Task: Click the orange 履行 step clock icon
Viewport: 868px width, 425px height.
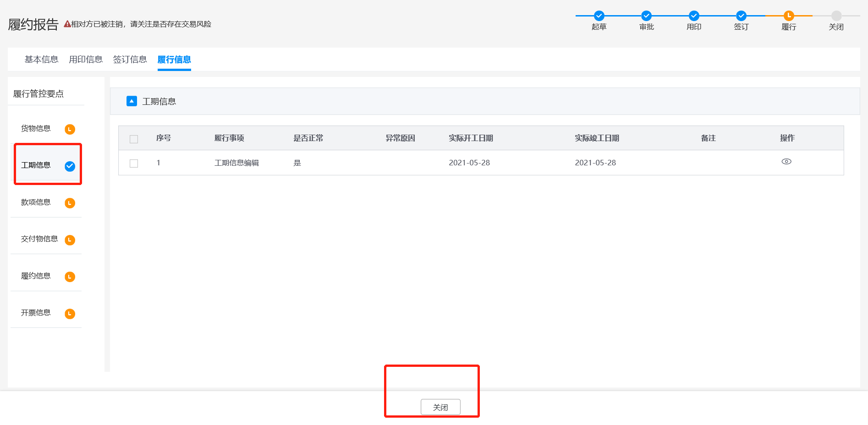Action: pos(789,16)
